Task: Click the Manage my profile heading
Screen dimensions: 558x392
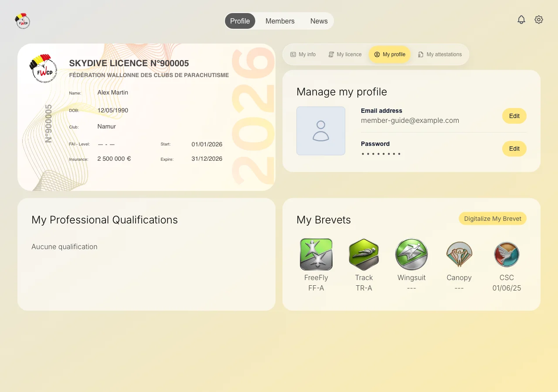Action: point(342,92)
